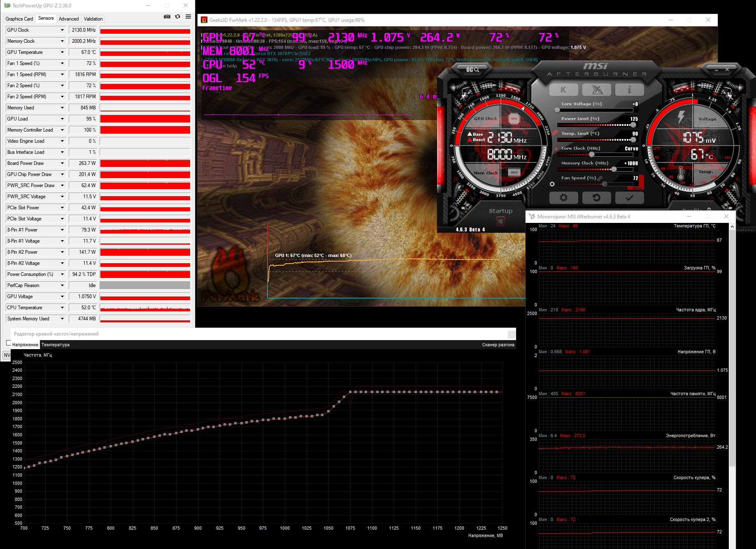The width and height of the screenshot is (756, 549).
Task: Expand the Memory Used sensor dropdown
Action: (63, 108)
